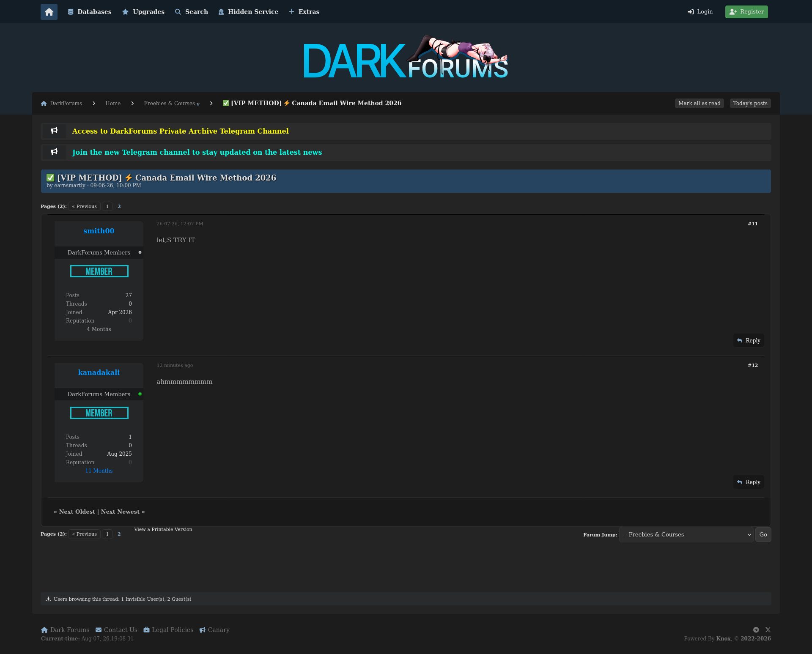This screenshot has width=812, height=654.
Task: Open the Home breadcrumb link
Action: 113,104
